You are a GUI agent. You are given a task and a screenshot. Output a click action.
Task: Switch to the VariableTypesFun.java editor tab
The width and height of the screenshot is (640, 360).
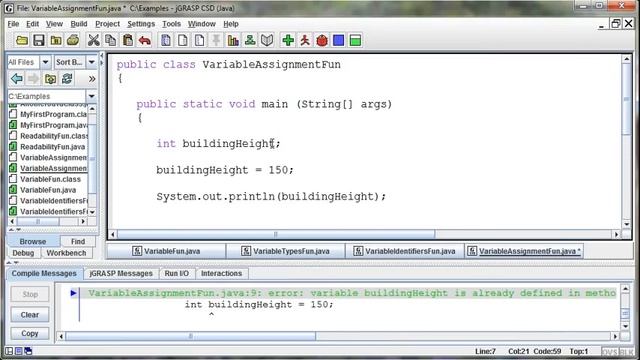[x=285, y=251]
